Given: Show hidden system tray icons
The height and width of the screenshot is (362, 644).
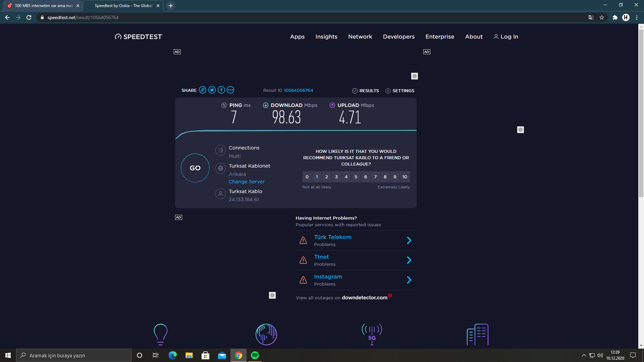Looking at the screenshot, I should [584, 355].
